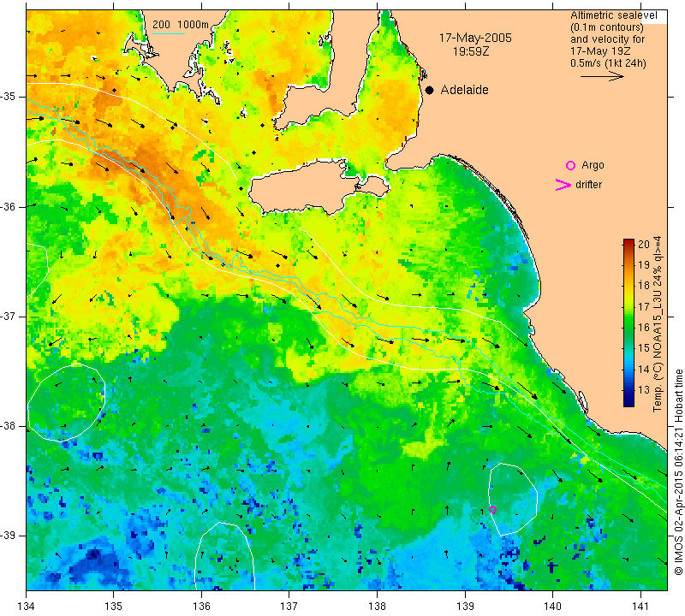Image resolution: width=685 pixels, height=616 pixels.
Task: Click the '13' value on temperature colorbar
Action: pos(644,390)
